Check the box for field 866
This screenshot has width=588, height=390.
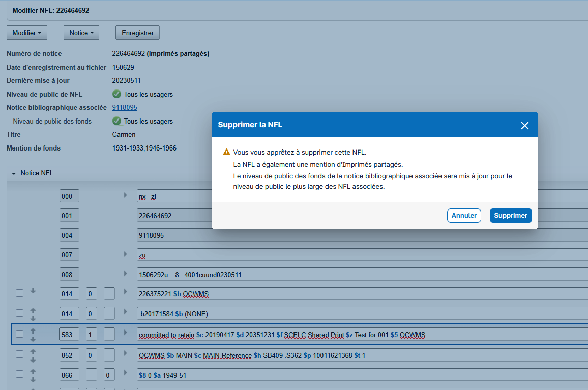19,374
